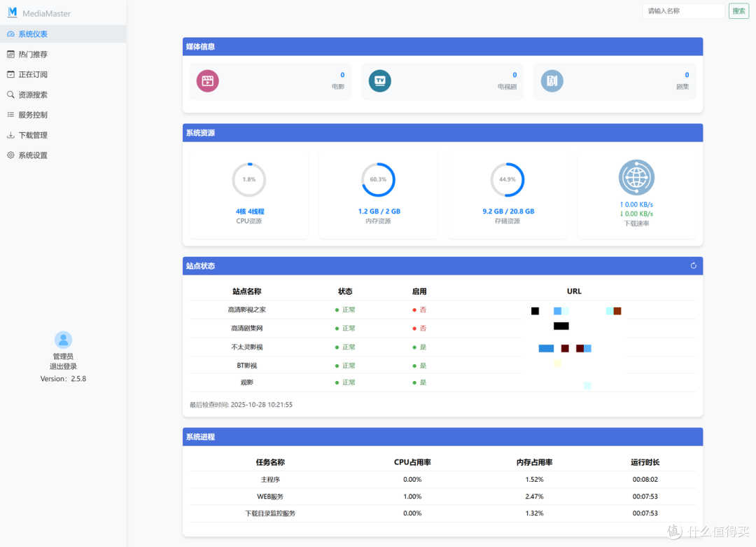Click the upload speed 0.00 KB/s value
Screen dimensions: 756x547
[636, 205]
